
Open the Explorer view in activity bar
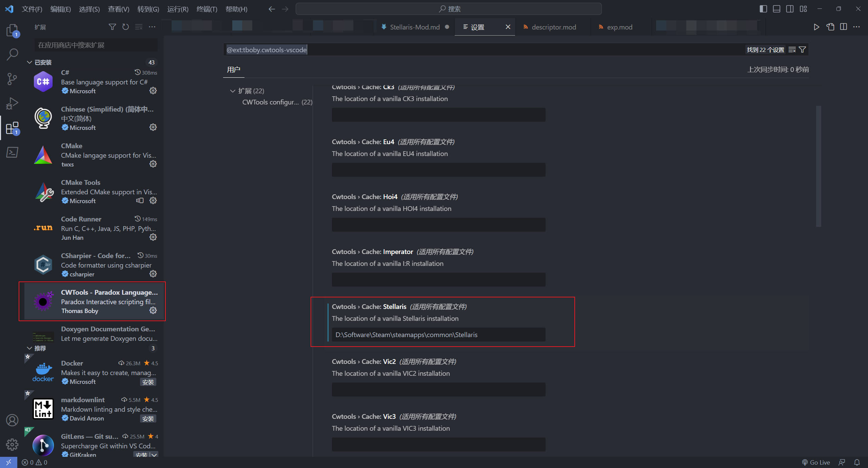coord(12,31)
